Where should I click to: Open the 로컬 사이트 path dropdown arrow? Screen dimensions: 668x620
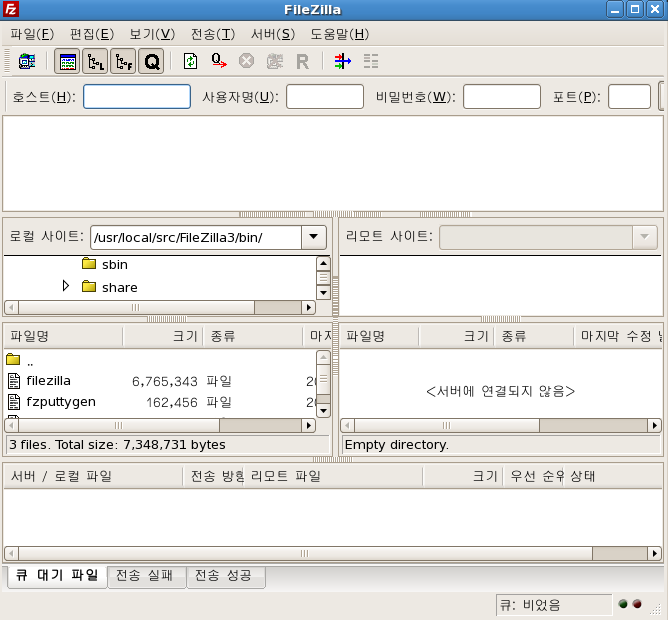click(314, 237)
